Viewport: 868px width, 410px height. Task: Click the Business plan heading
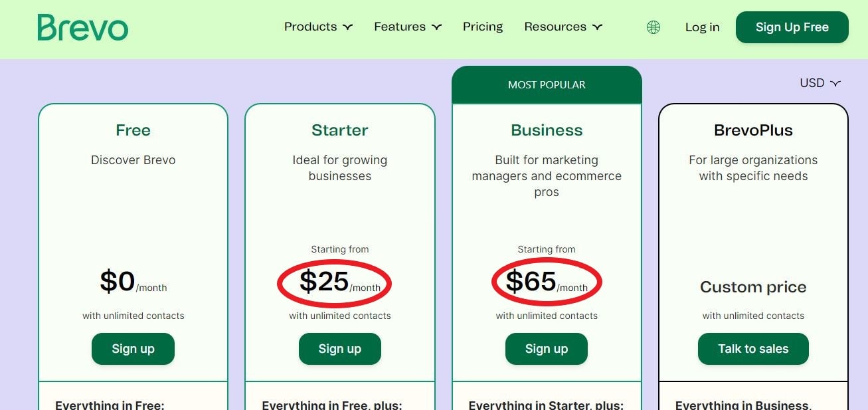pos(546,130)
